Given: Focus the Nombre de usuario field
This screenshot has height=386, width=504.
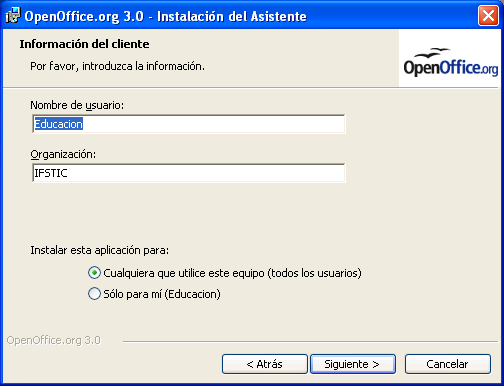Looking at the screenshot, I should [x=189, y=124].
